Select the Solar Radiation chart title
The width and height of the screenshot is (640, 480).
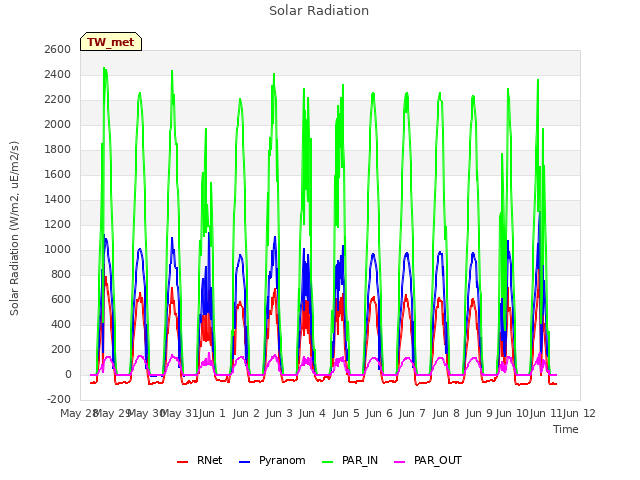click(319, 11)
